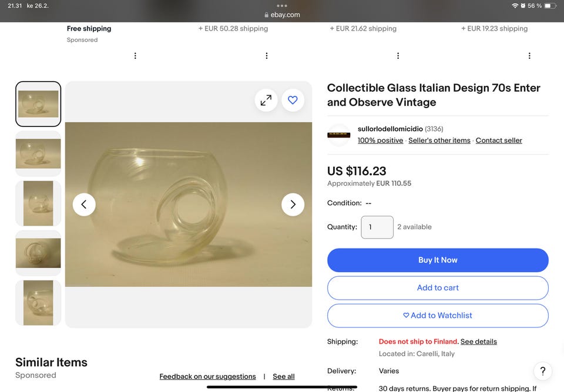Show the next product photo
Image resolution: width=564 pixels, height=392 pixels.
pos(293,205)
